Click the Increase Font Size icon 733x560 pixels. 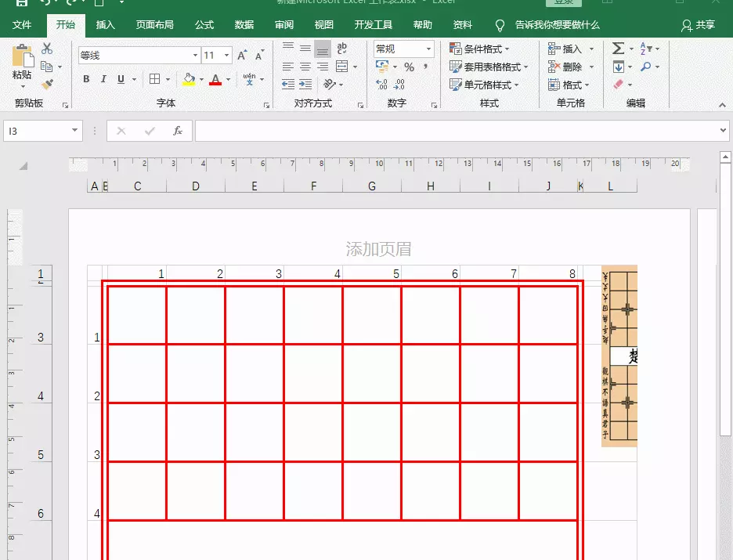tap(241, 53)
